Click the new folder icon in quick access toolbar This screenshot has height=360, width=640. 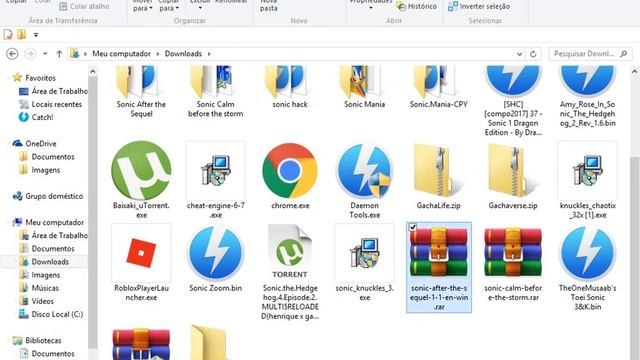pos(21,35)
